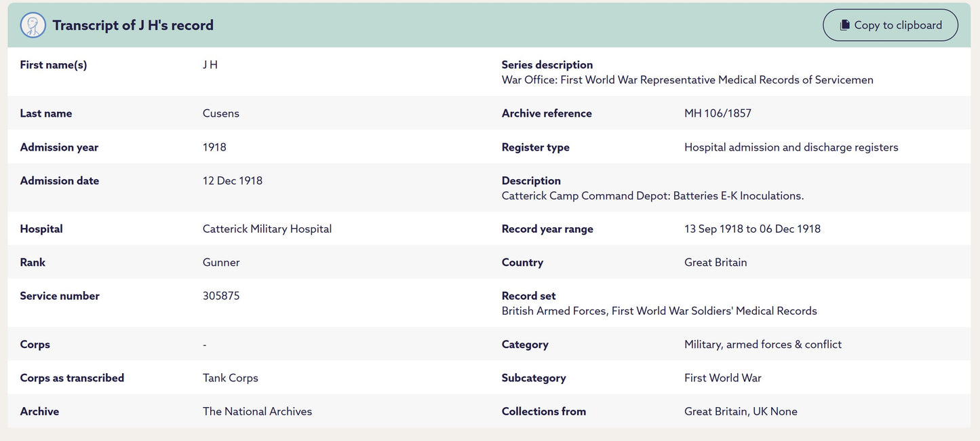Click the record set British Armed Forces text

coord(659,311)
